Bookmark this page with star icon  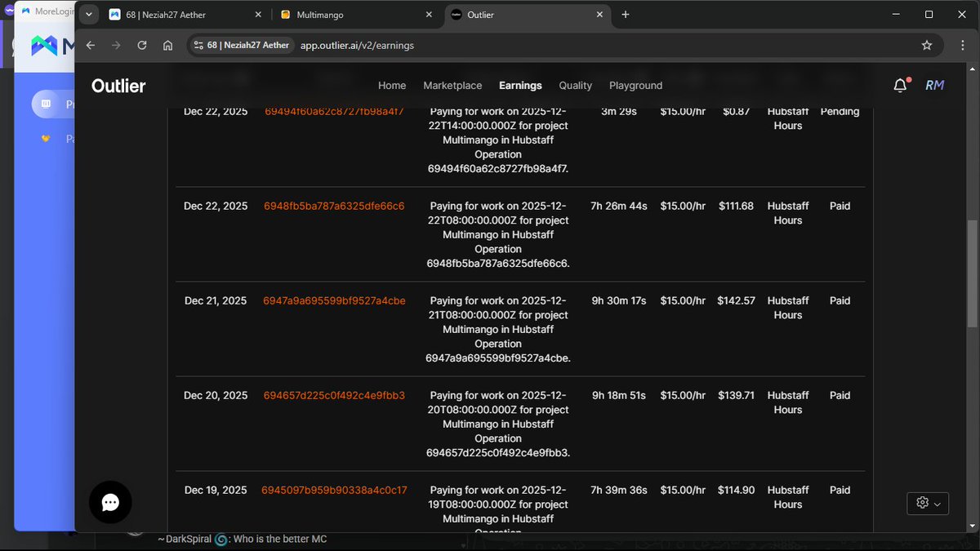pyautogui.click(x=927, y=46)
